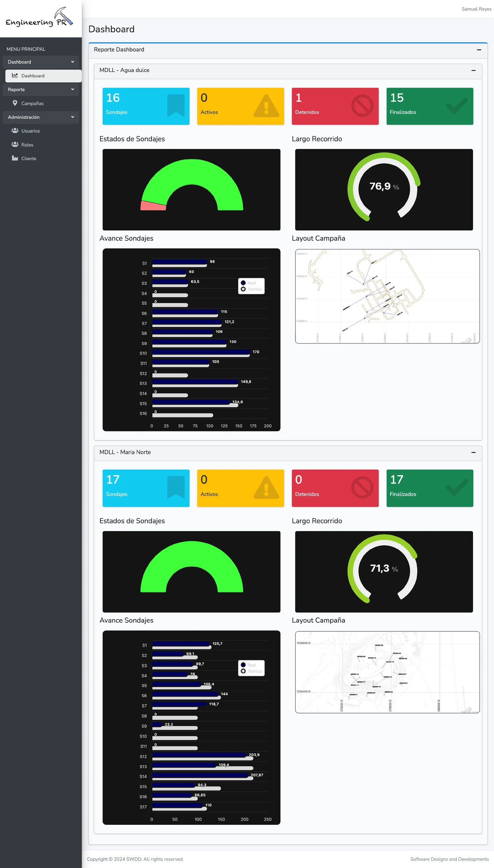Click the Engineering PR pickaxe logo
Image resolution: width=494 pixels, height=868 pixels.
coord(39,17)
